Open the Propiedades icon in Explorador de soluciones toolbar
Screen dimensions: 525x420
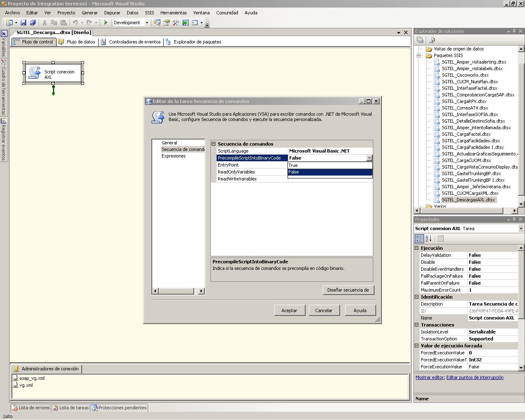(x=420, y=40)
